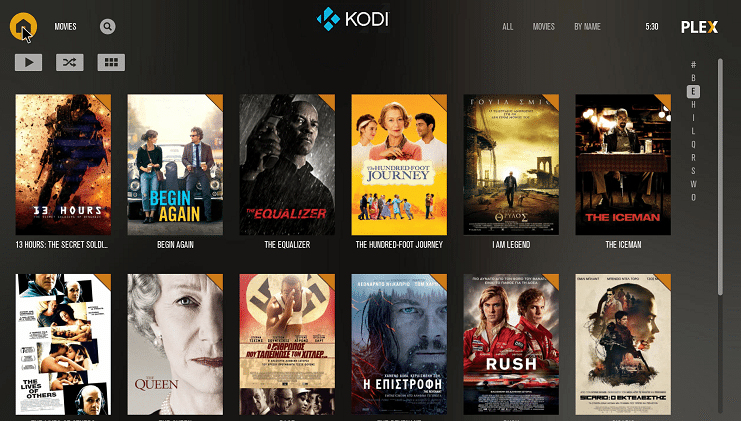
Task: Switch layout with the grid view icon
Action: coord(111,62)
